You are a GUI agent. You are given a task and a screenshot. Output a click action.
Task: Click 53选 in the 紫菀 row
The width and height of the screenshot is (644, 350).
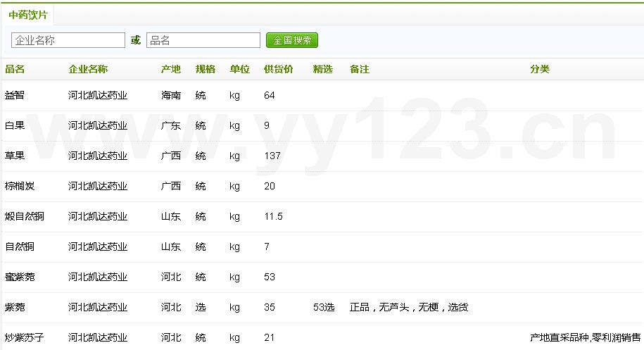pos(324,307)
